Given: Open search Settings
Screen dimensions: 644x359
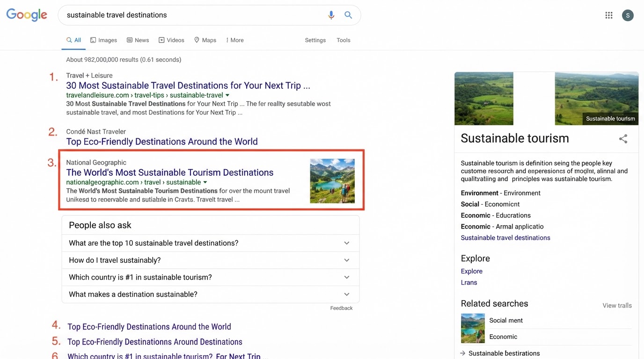Looking at the screenshot, I should (315, 40).
